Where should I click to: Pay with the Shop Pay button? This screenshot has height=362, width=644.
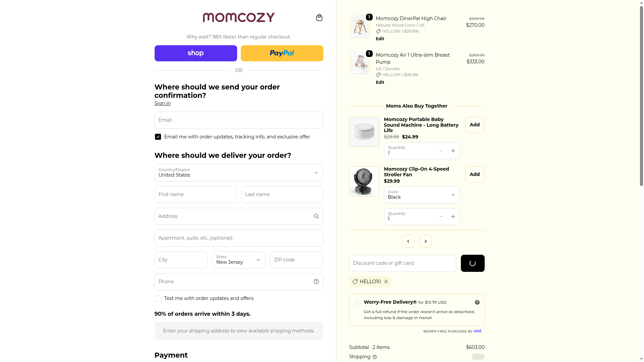click(196, 53)
